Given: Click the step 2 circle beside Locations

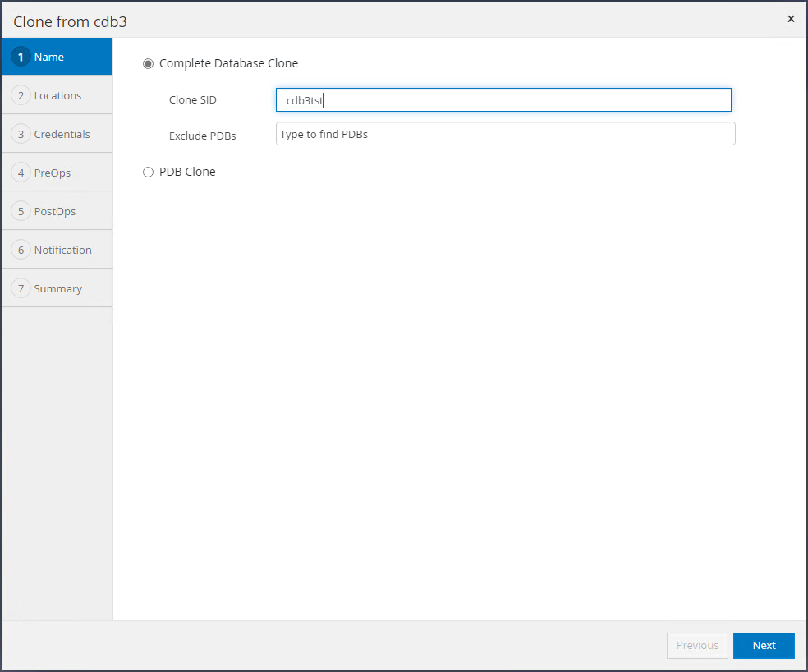Looking at the screenshot, I should [x=21, y=95].
